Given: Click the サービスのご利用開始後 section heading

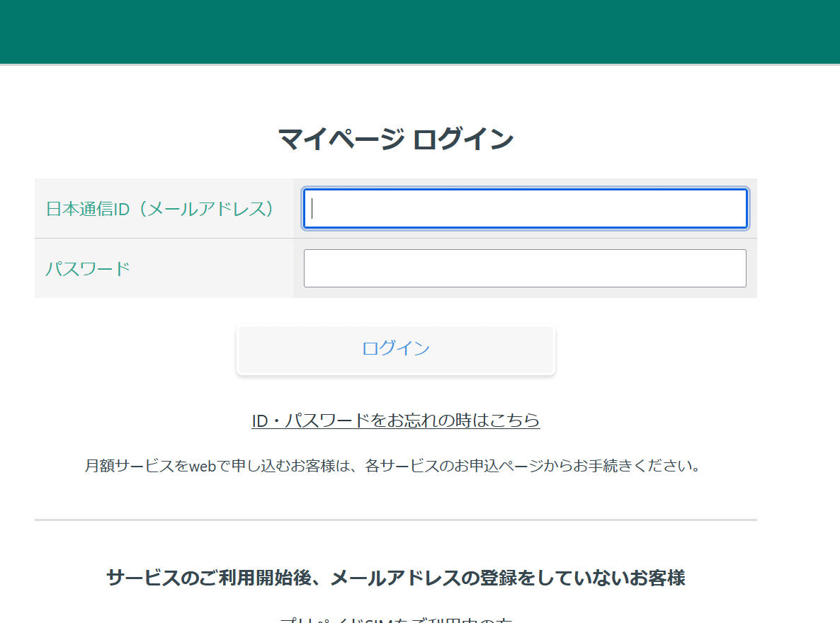Looking at the screenshot, I should 395,578.
